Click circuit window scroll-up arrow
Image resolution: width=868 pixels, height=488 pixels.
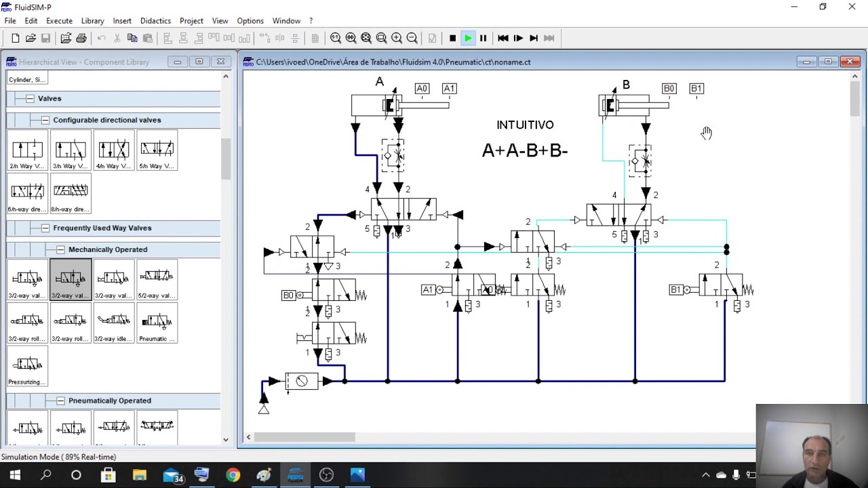854,77
